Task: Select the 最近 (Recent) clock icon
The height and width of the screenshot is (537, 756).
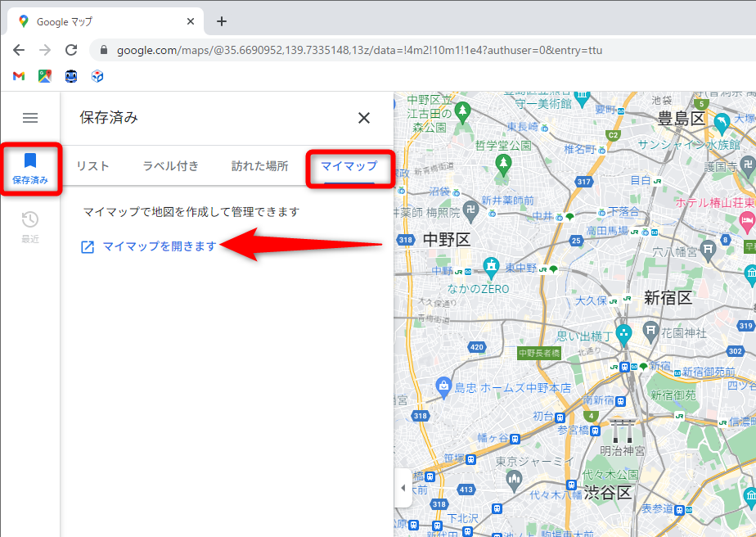Action: pos(30,219)
